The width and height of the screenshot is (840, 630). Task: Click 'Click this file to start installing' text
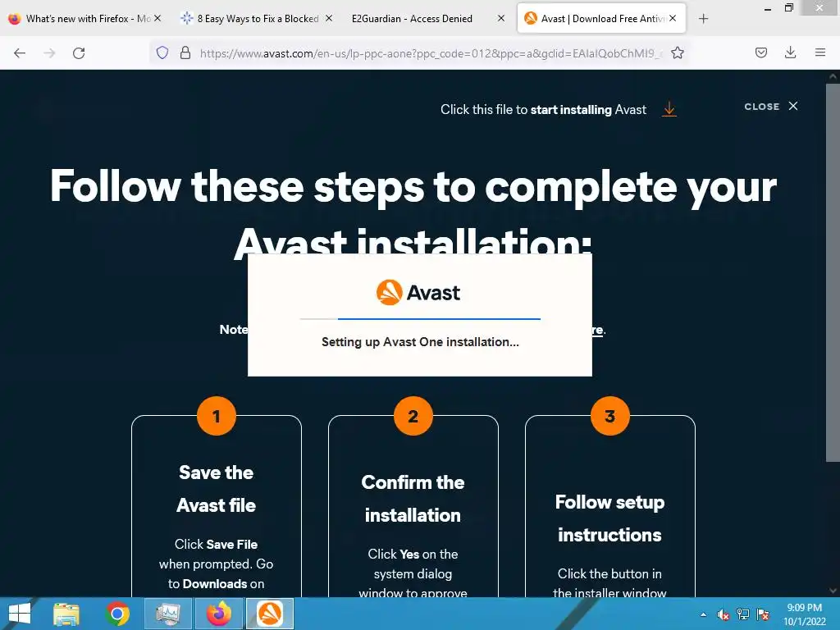pos(543,110)
